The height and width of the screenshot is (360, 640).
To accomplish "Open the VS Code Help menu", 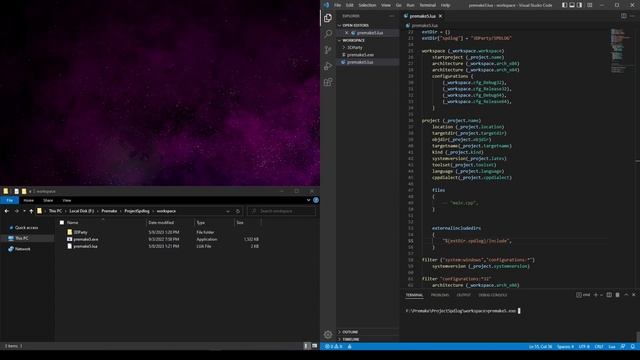I will pos(445,5).
